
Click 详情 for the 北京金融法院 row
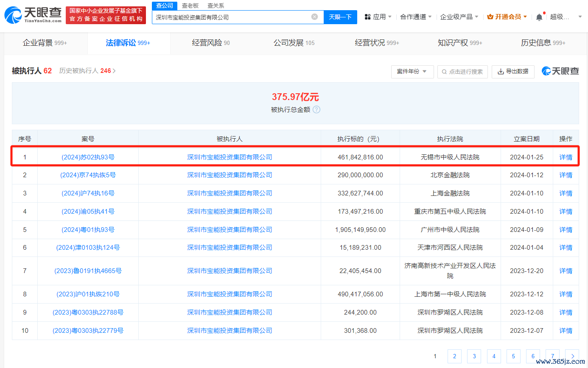click(x=566, y=175)
